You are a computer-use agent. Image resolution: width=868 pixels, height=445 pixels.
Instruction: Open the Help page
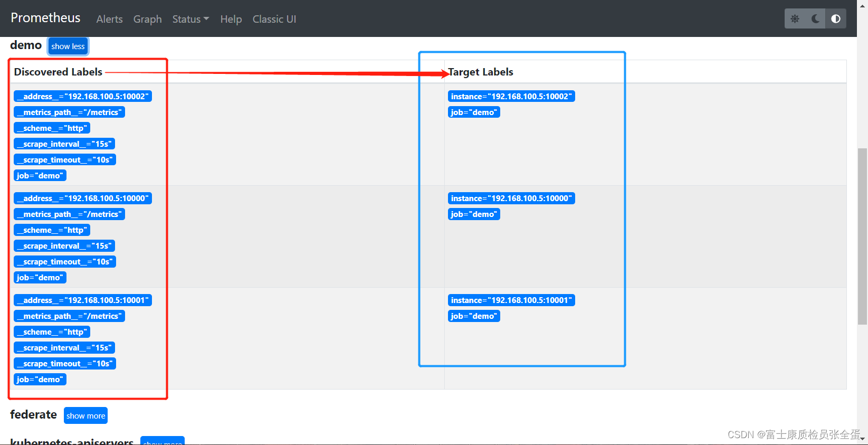pyautogui.click(x=231, y=19)
